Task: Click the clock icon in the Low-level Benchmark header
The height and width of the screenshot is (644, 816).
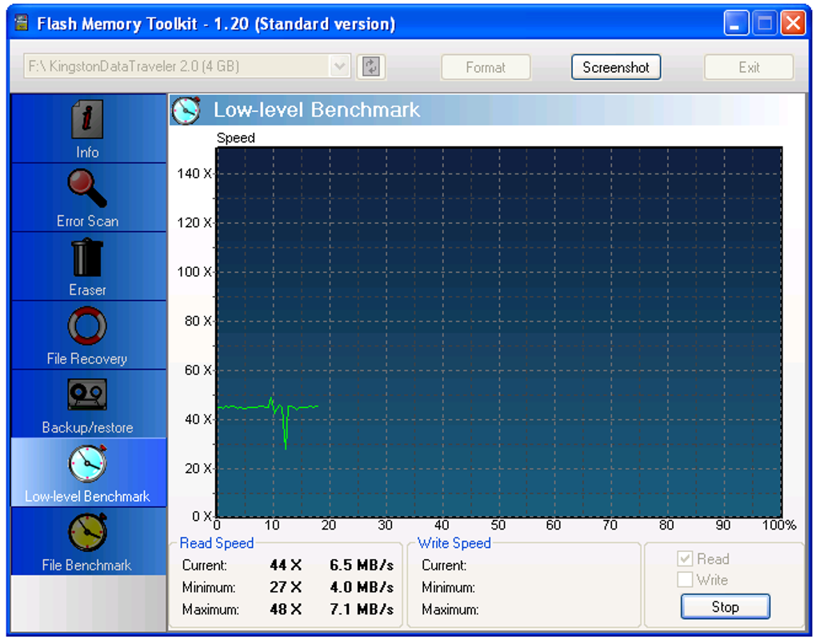Action: [x=186, y=110]
